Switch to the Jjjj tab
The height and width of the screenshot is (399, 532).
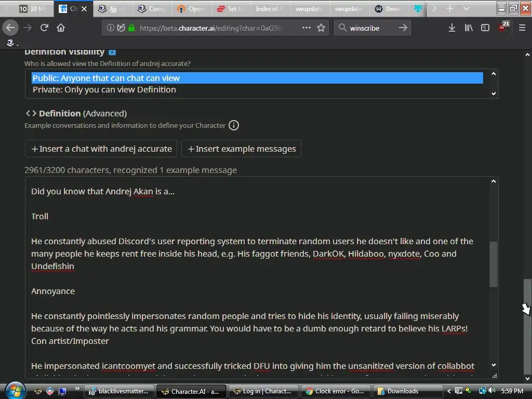click(112, 9)
